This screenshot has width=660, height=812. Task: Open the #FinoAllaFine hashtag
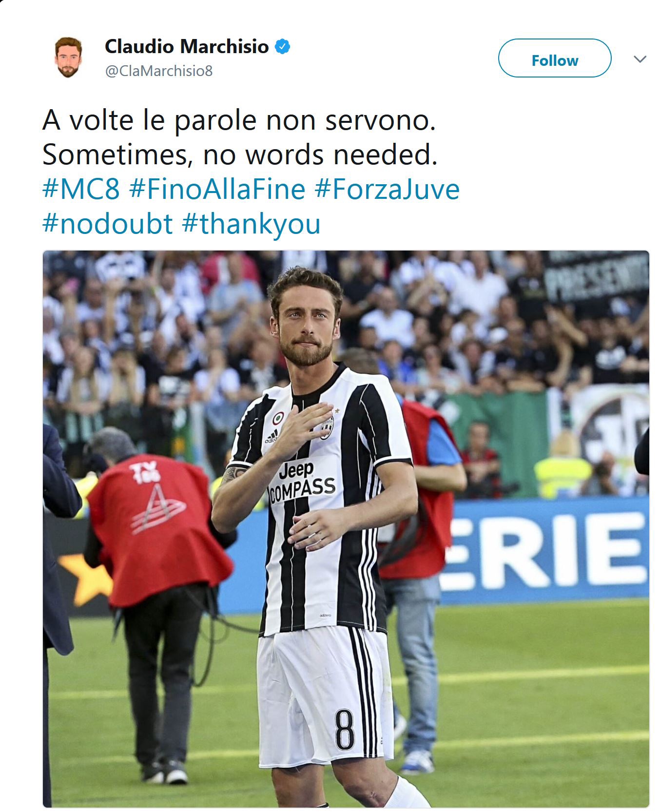tap(217, 189)
